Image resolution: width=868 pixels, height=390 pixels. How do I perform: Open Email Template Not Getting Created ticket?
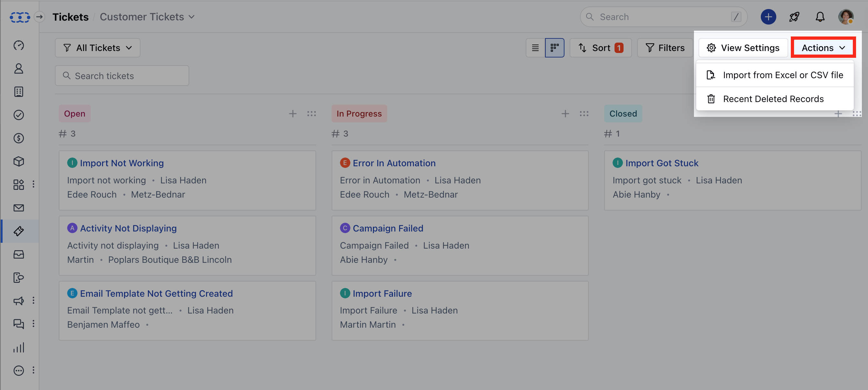tap(156, 293)
